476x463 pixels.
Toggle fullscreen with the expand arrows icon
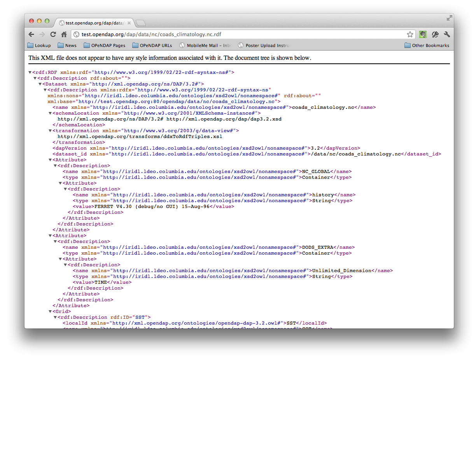[x=449, y=18]
